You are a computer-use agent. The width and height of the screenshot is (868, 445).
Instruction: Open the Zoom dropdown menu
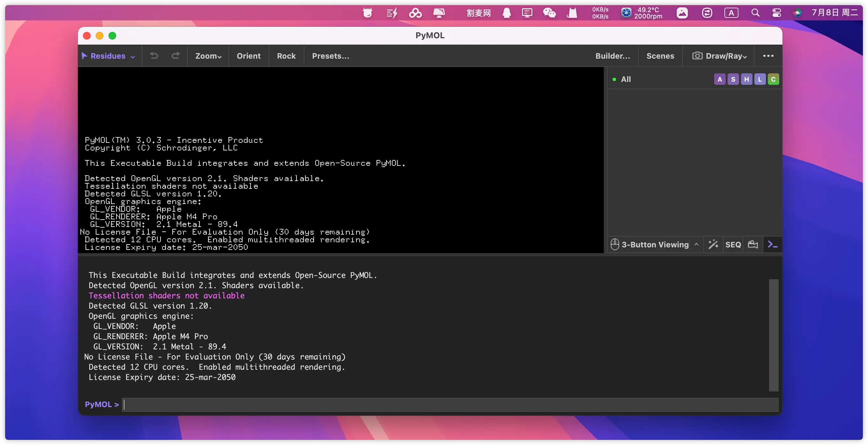(208, 56)
